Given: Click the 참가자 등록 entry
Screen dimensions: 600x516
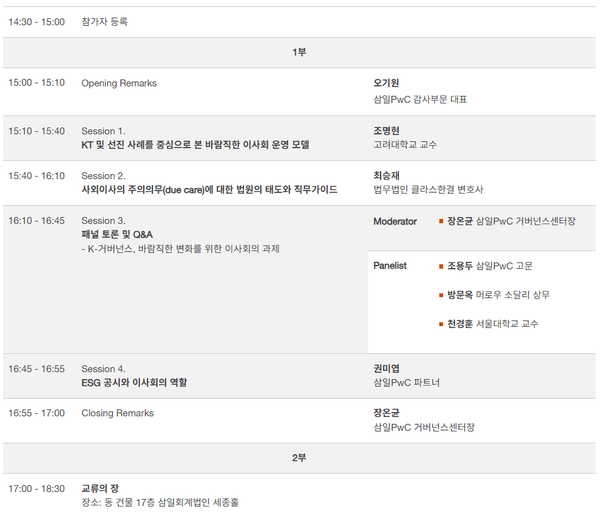Looking at the screenshot, I should click(105, 21).
